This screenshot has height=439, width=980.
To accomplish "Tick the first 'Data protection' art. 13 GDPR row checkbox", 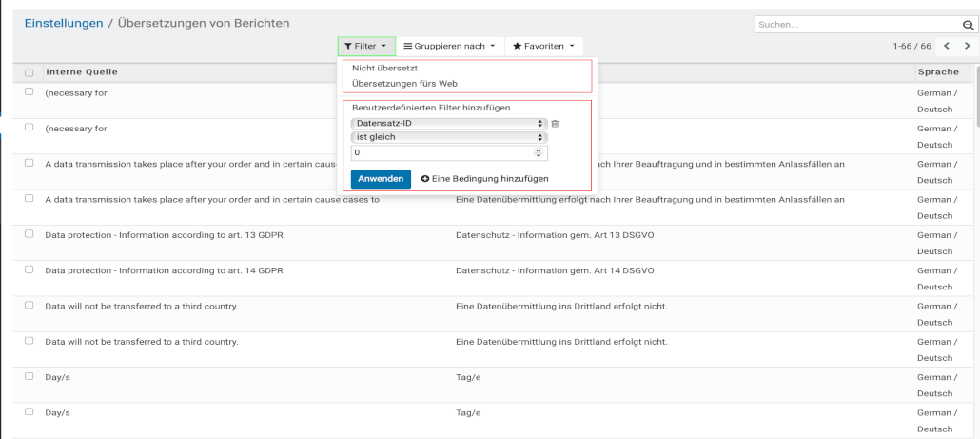I will coord(29,234).
